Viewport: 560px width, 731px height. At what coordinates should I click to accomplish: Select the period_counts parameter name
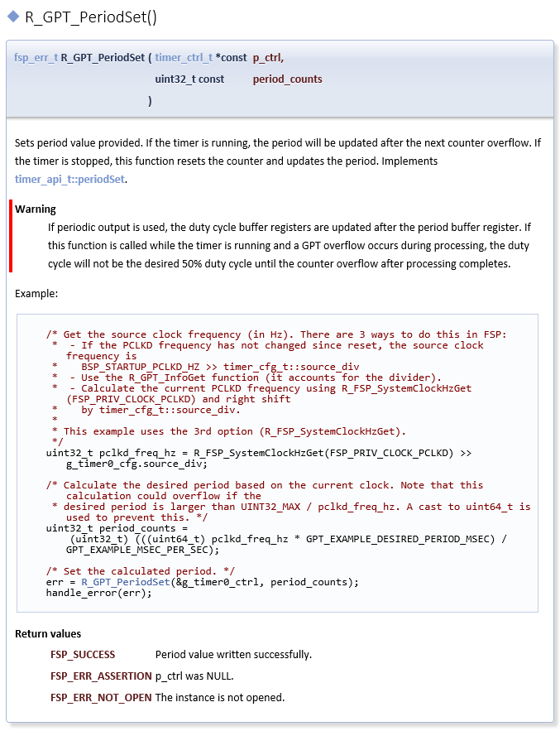tap(288, 79)
